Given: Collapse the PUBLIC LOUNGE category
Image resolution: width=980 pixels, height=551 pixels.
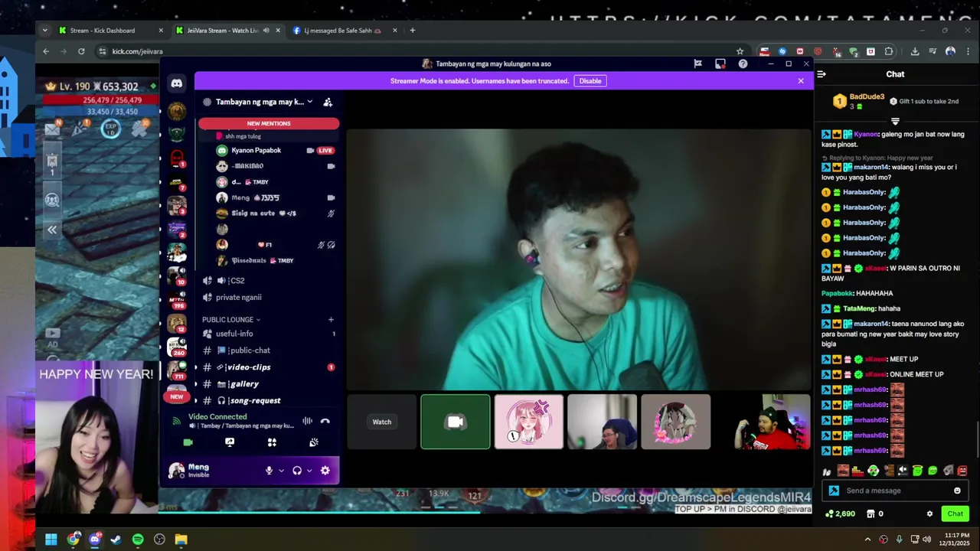Looking at the screenshot, I should coord(230,319).
